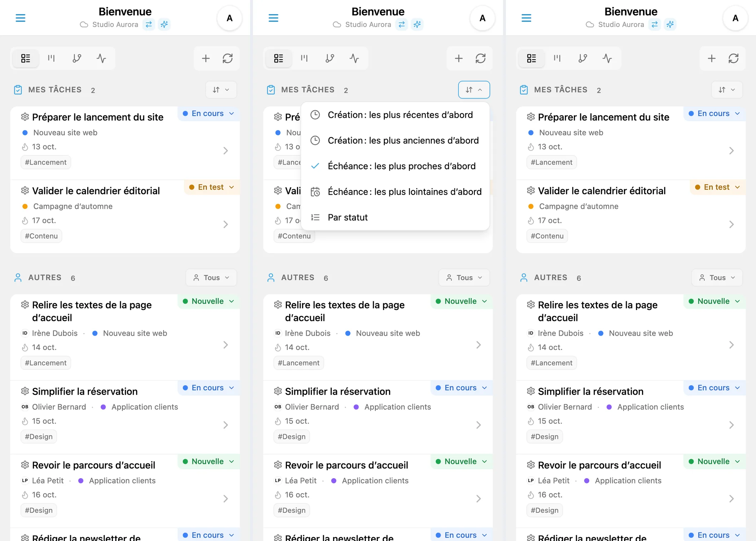Collapse the open sort dropdown in the middle panel
The image size is (756, 541).
(474, 90)
